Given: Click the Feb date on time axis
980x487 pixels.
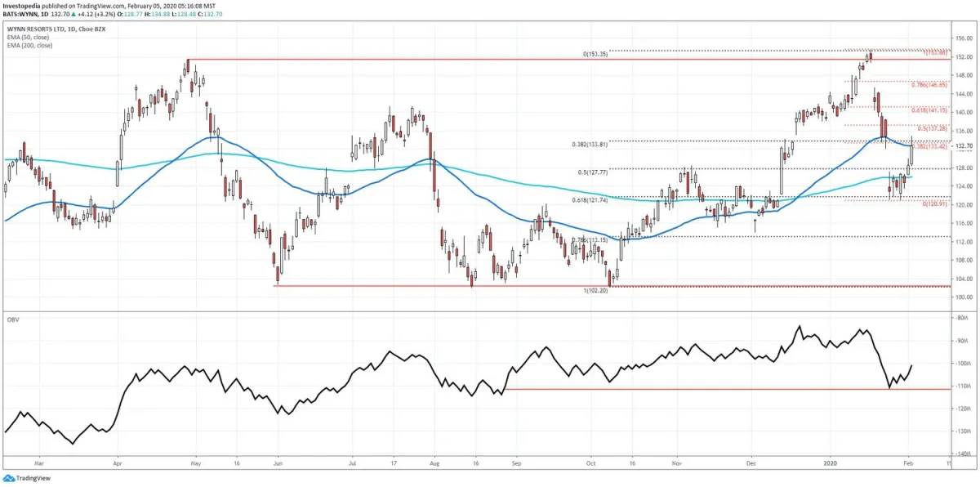Looking at the screenshot, I should pos(906,463).
